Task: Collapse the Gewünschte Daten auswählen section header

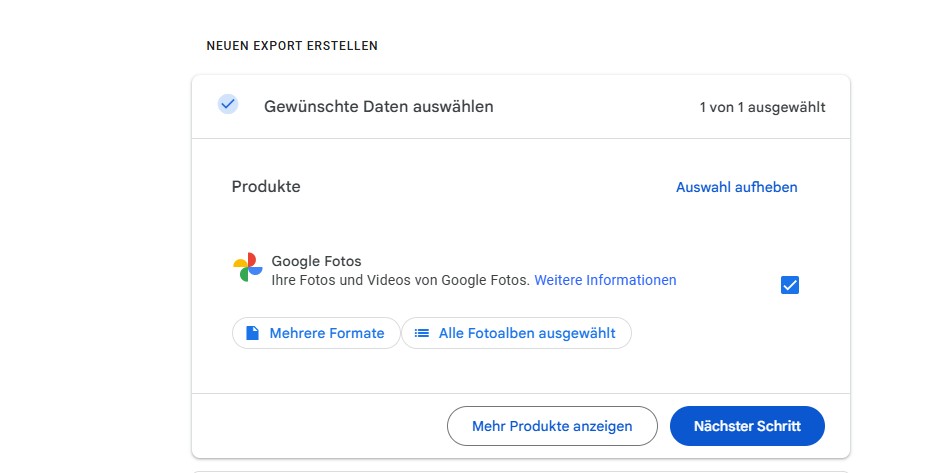Action: tap(520, 107)
